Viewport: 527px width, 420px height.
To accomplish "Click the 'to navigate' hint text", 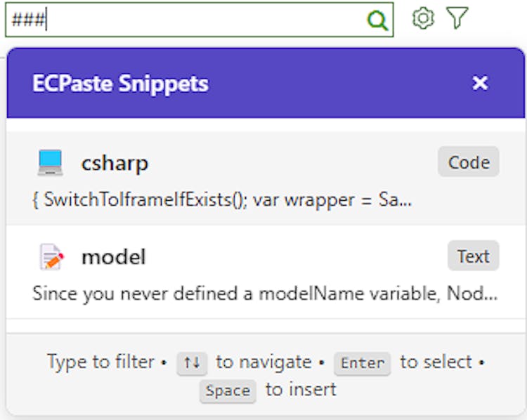I will [263, 362].
